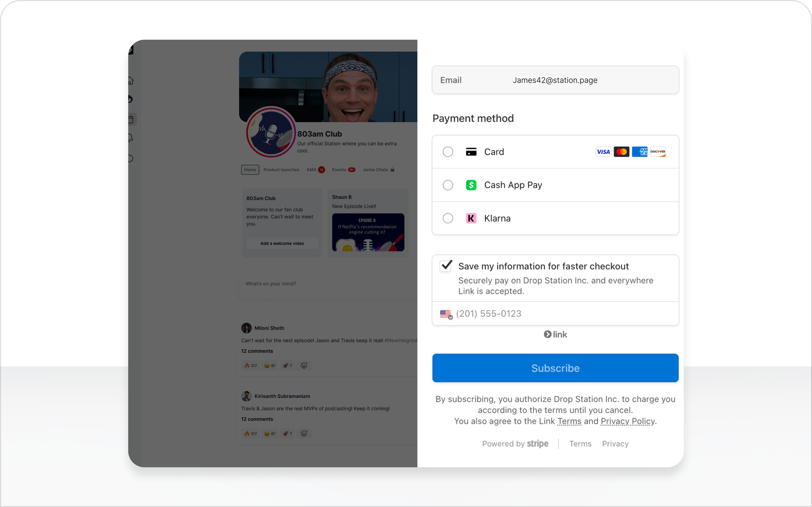Image resolution: width=812 pixels, height=507 pixels.
Task: Click fire reaction 217 on Kirisanth's post
Action: tap(251, 433)
